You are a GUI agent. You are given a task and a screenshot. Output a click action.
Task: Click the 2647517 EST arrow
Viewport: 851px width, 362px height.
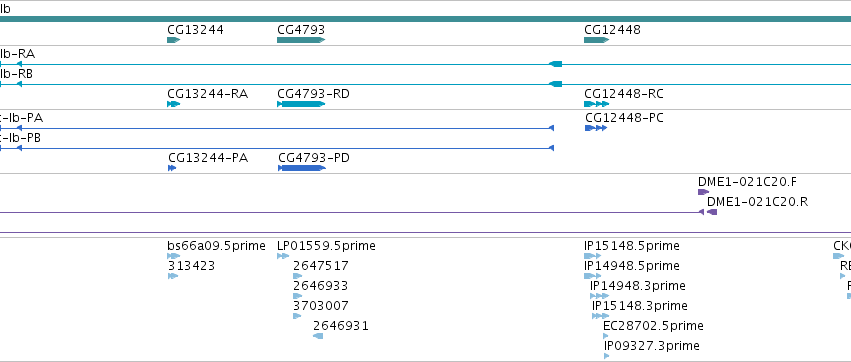click(x=297, y=276)
